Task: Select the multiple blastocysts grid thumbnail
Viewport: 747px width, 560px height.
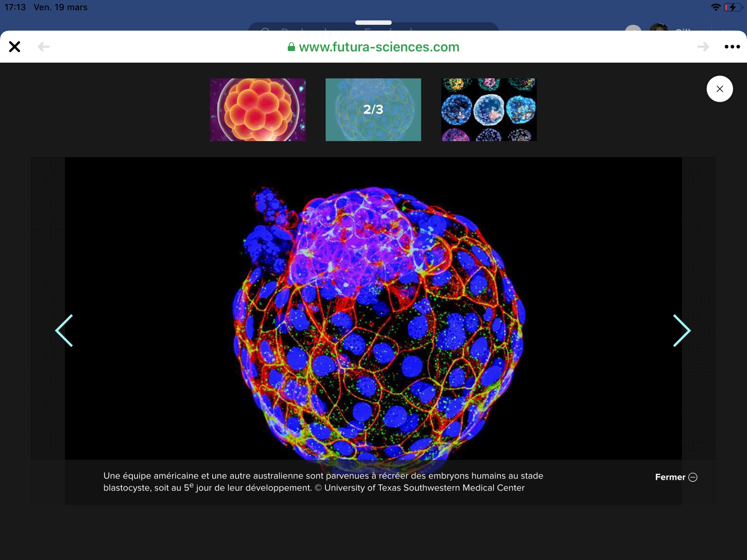Action: pyautogui.click(x=489, y=109)
